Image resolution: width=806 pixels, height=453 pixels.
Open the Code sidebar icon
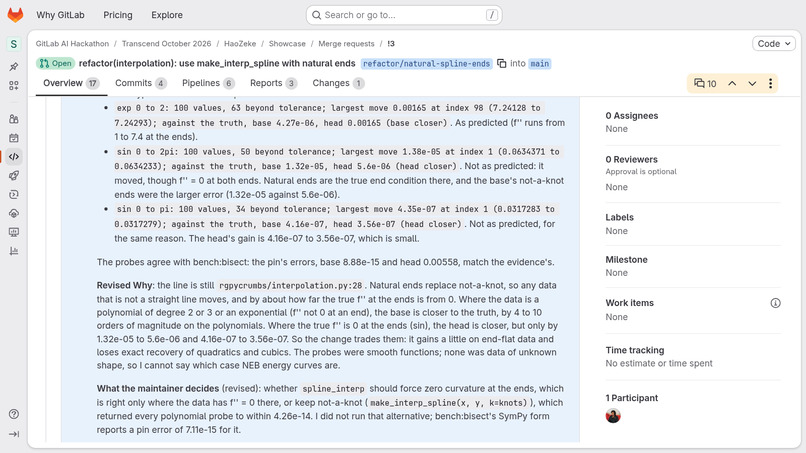14,156
